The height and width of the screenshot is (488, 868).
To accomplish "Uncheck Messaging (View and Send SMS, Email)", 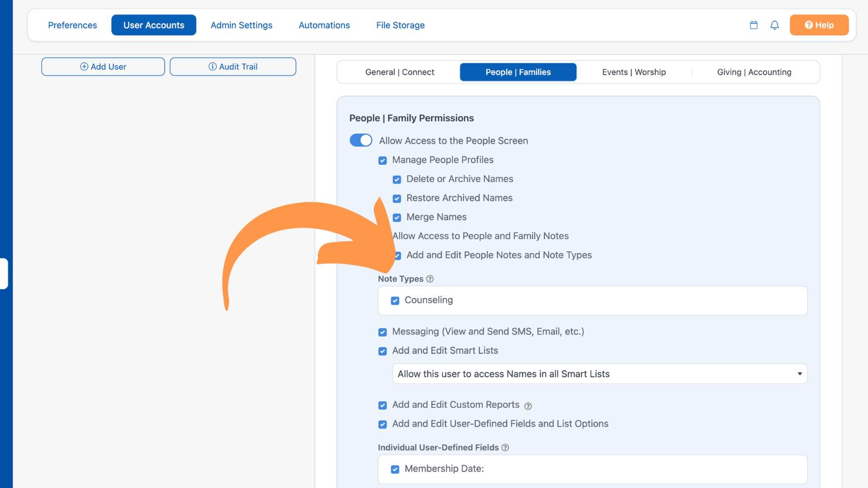I will [x=382, y=332].
